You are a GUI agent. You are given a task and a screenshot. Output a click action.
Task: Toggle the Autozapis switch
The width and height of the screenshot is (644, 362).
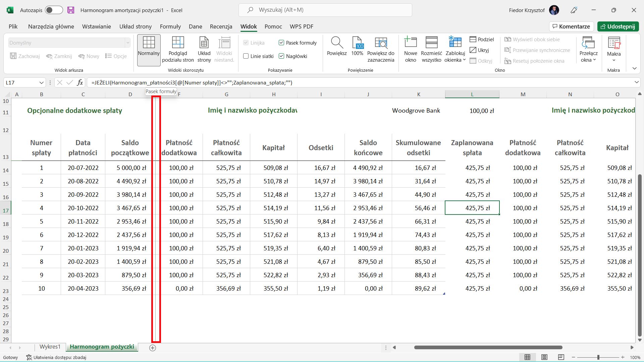54,10
